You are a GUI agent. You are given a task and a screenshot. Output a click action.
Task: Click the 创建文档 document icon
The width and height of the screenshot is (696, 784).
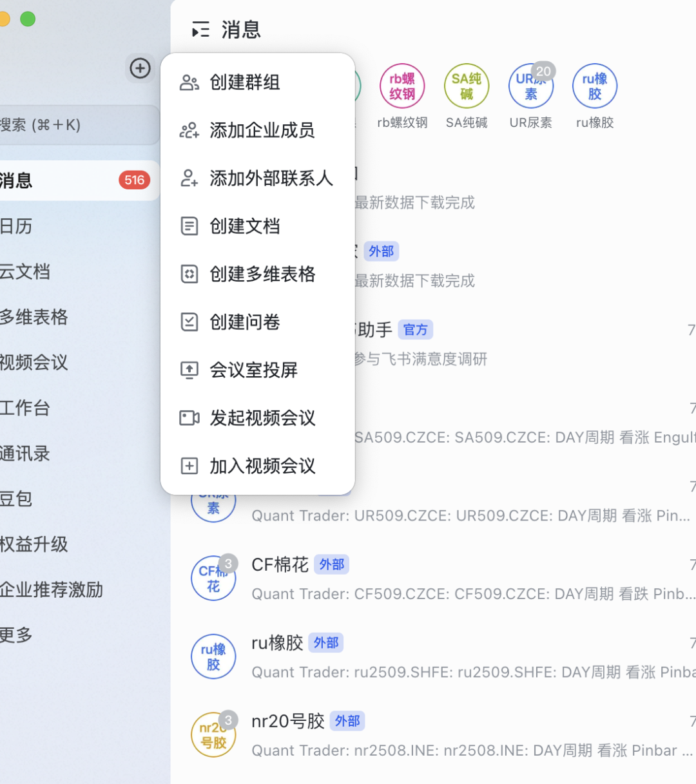pyautogui.click(x=189, y=226)
